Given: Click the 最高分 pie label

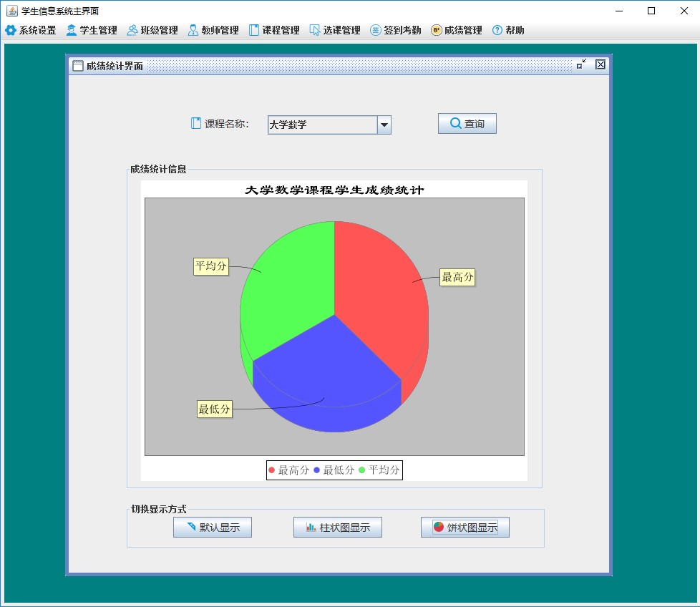Looking at the screenshot, I should (457, 277).
